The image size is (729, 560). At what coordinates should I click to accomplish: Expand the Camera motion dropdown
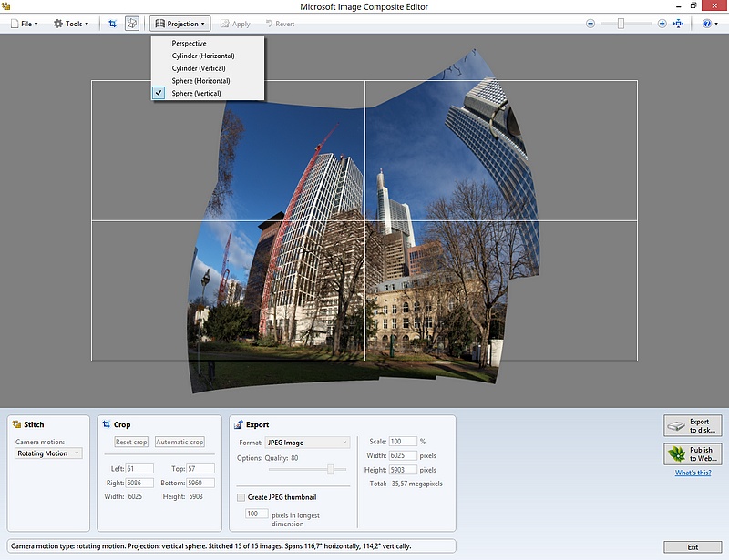[x=48, y=453]
